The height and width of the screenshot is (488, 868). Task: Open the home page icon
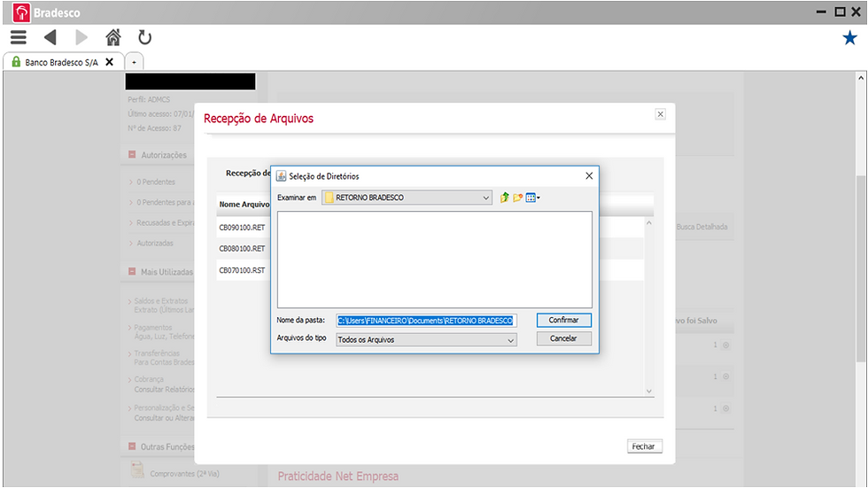[x=113, y=37]
